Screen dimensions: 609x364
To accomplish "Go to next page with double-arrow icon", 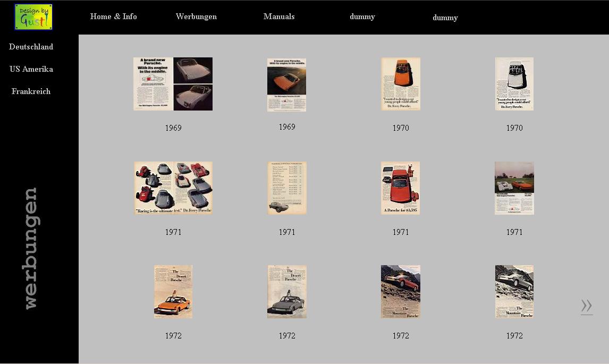I will click(586, 306).
